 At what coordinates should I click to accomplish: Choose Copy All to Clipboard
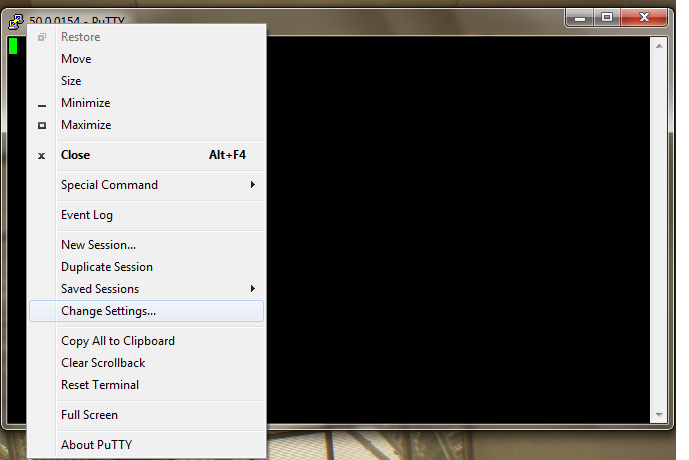147,341
